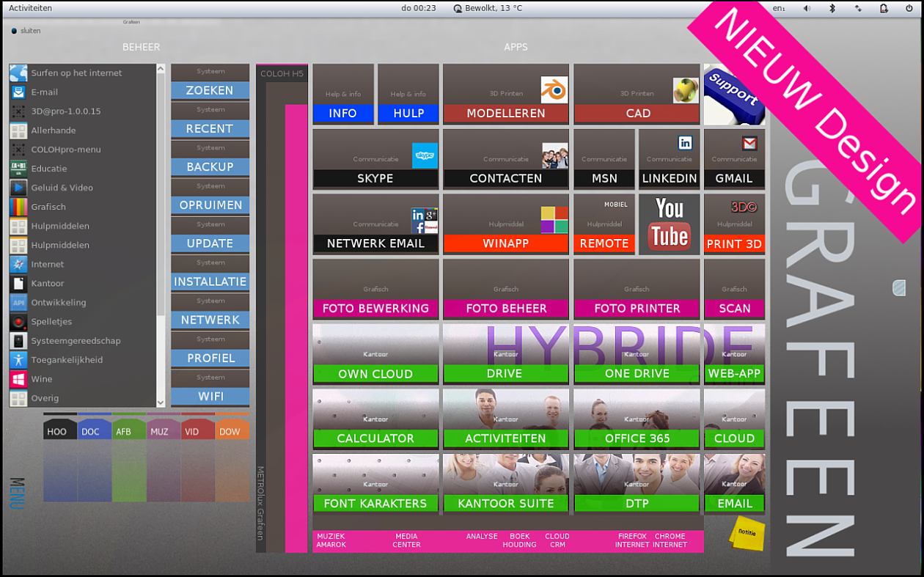Open the FOTO BEWERKING tile

375,289
